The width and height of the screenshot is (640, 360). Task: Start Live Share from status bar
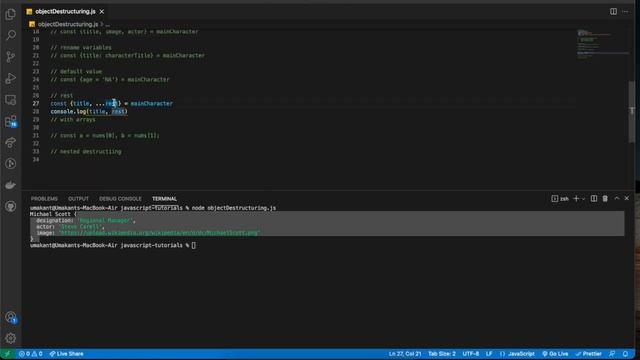click(x=67, y=354)
